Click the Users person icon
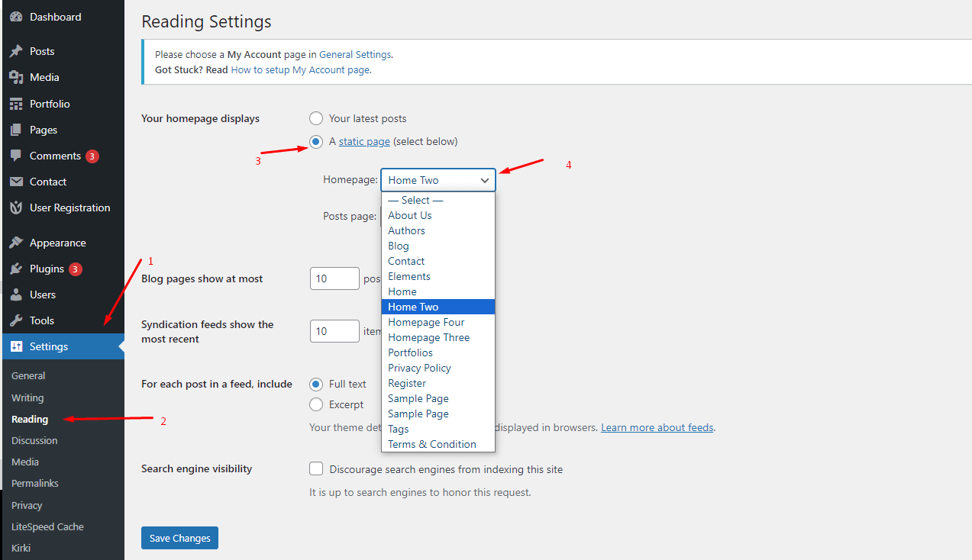 point(16,294)
